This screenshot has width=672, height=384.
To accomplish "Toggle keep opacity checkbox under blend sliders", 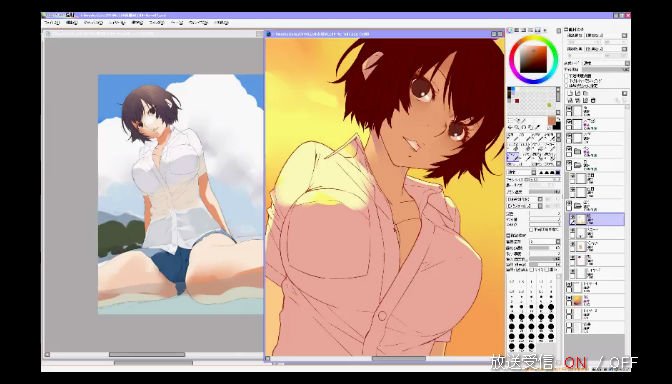I will [531, 230].
